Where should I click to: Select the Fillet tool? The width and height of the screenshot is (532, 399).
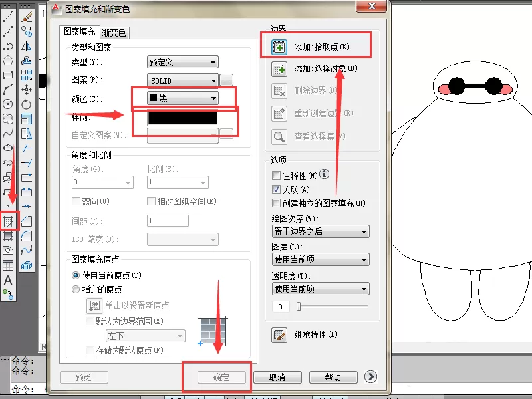pos(27,236)
